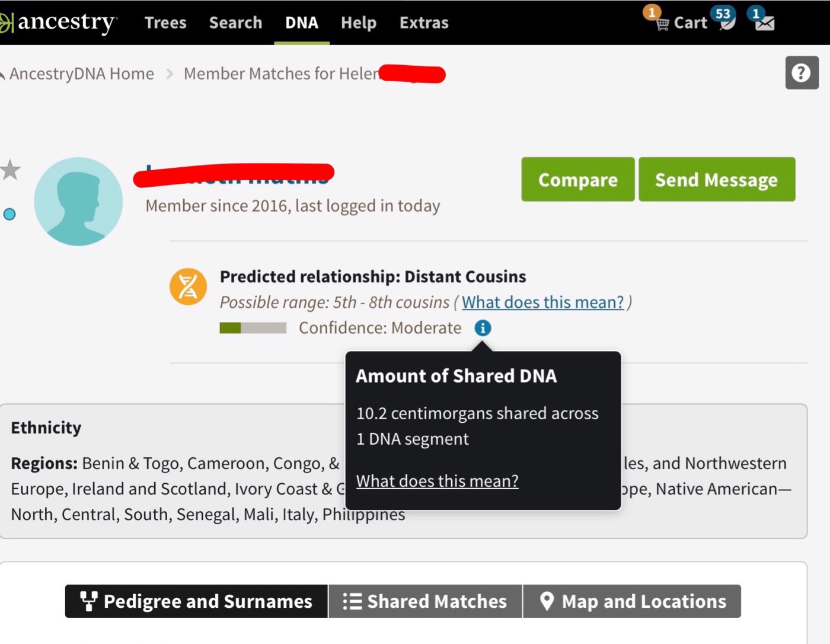Image resolution: width=830 pixels, height=644 pixels.
Task: Switch to Map and Locations tab
Action: [632, 601]
